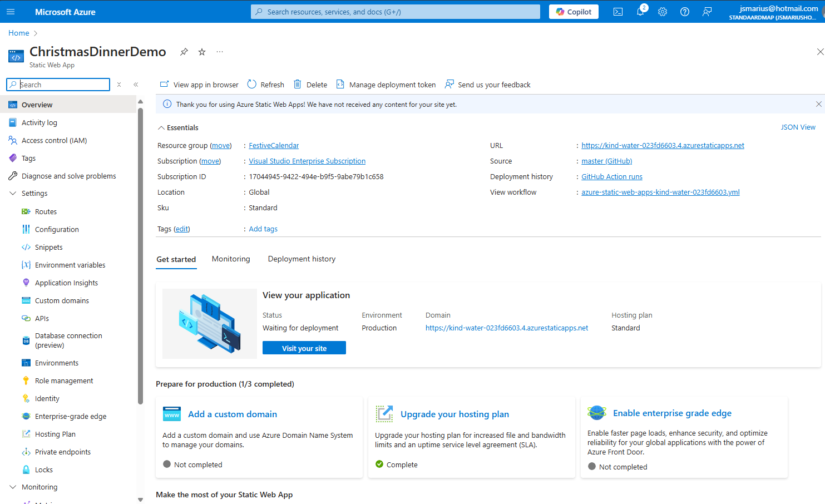Image resolution: width=825 pixels, height=504 pixels.
Task: Click the Tags icon in the sidebar
Action: click(x=13, y=158)
